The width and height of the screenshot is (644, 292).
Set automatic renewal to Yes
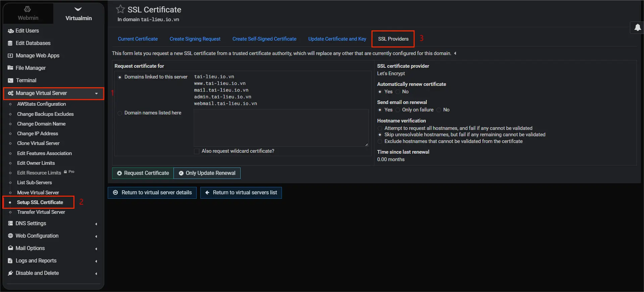click(x=380, y=92)
